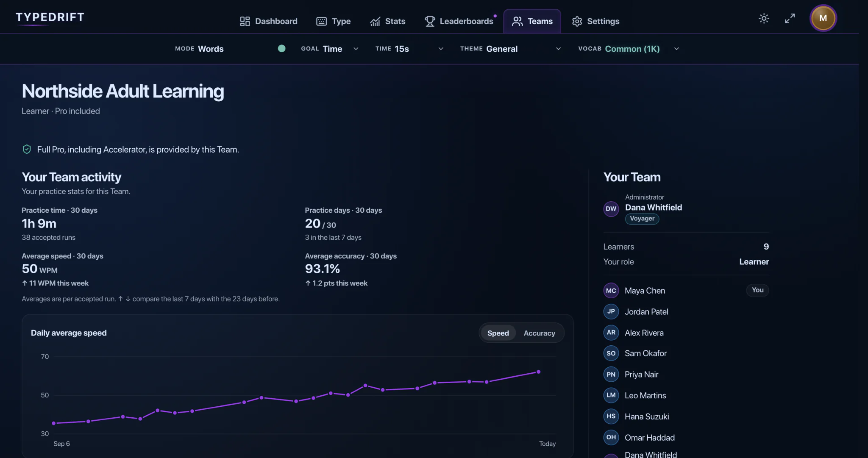Click the You badge

pyautogui.click(x=757, y=290)
